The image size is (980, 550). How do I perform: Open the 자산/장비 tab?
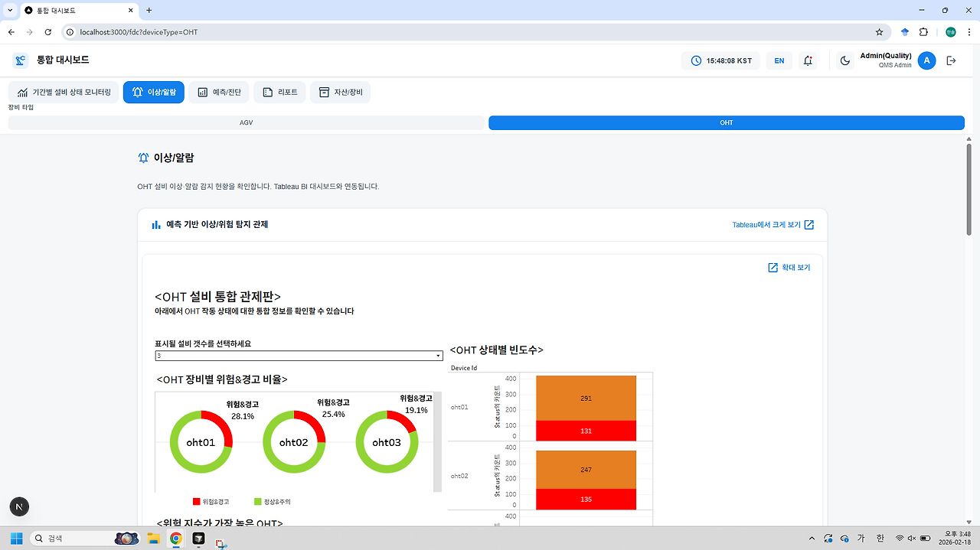(x=341, y=92)
